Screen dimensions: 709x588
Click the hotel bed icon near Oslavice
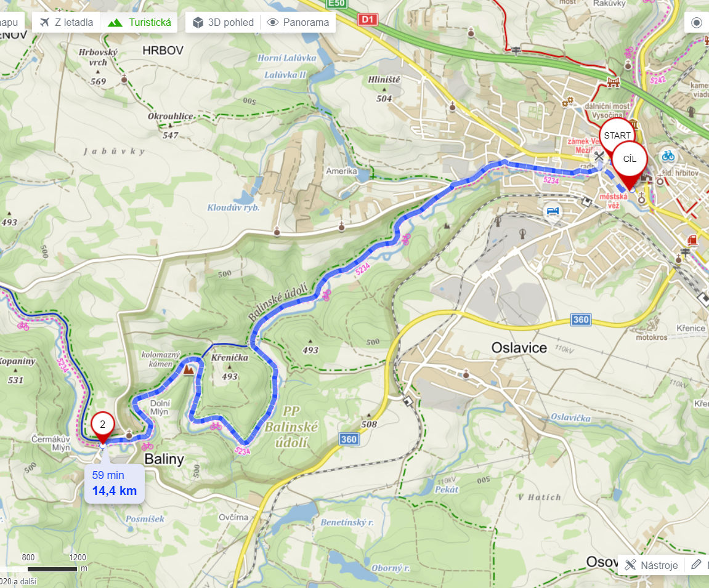(553, 211)
